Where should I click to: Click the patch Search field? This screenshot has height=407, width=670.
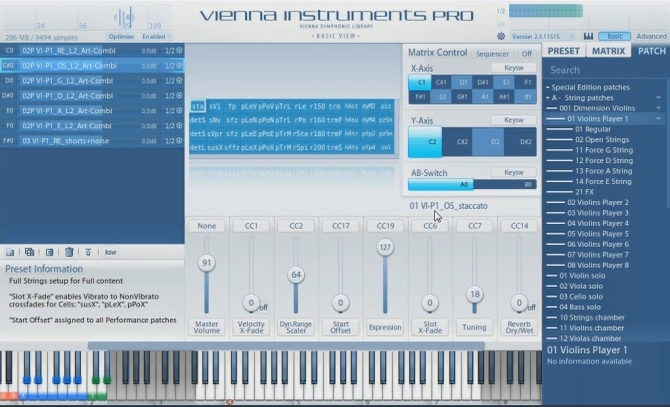606,70
